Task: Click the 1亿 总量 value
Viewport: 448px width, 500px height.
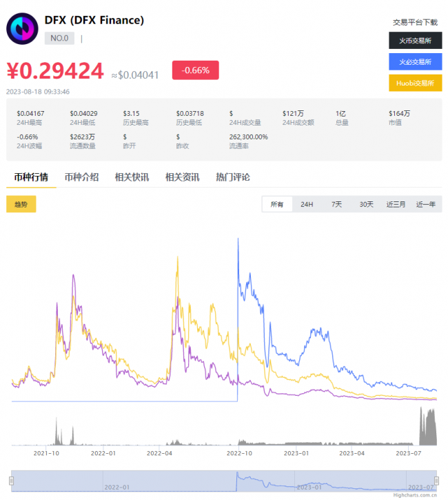Action: 340,114
